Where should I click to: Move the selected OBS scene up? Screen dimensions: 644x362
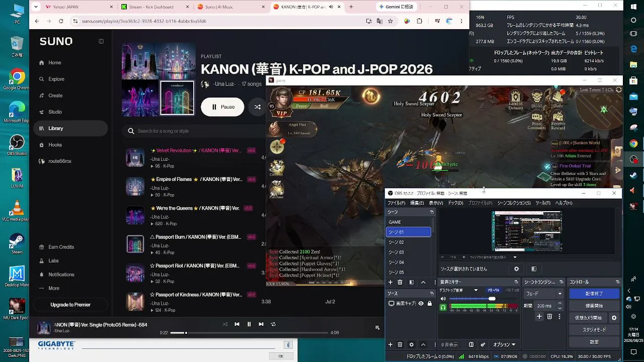423,283
